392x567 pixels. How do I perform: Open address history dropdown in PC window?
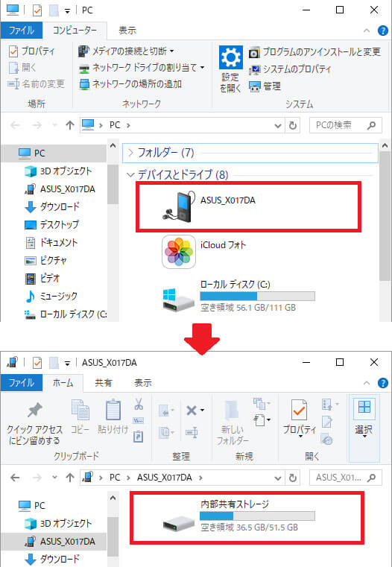[278, 125]
